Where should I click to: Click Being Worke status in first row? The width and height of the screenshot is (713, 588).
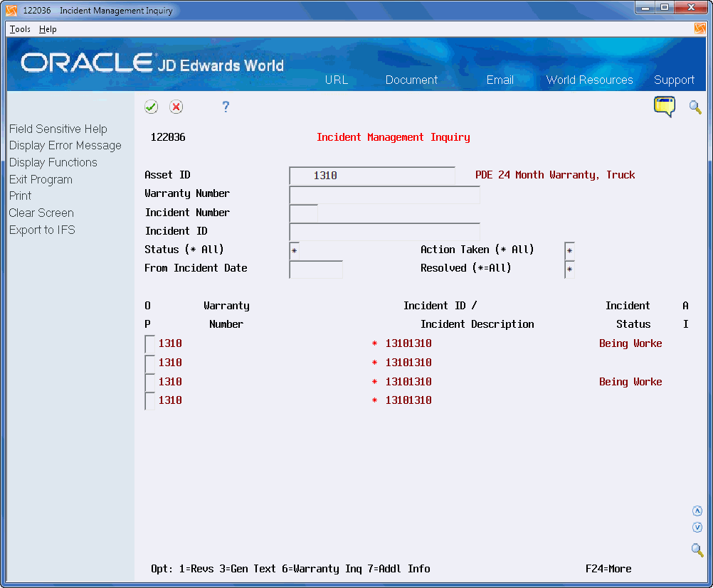[x=630, y=343]
